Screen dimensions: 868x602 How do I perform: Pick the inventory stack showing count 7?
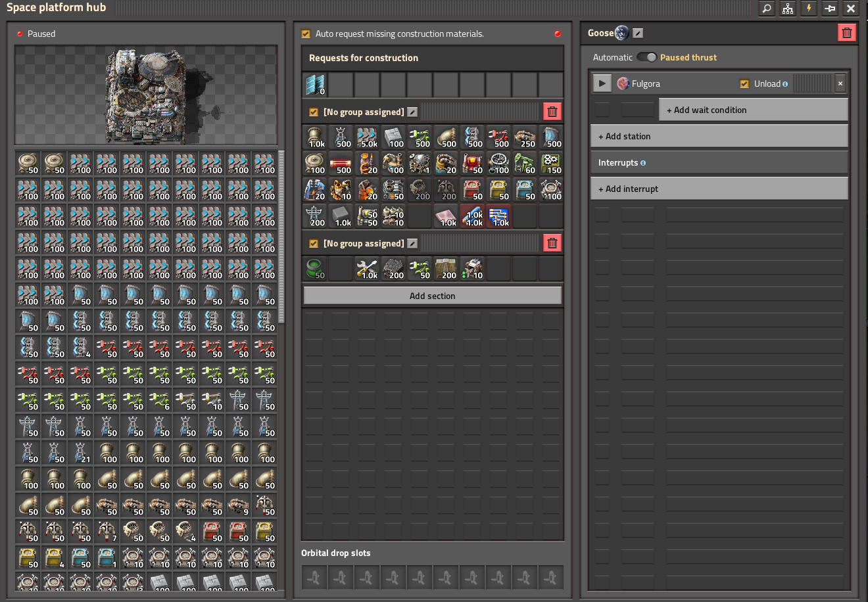click(107, 532)
